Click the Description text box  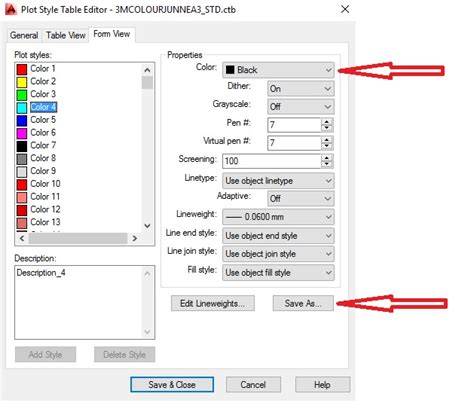(x=85, y=302)
